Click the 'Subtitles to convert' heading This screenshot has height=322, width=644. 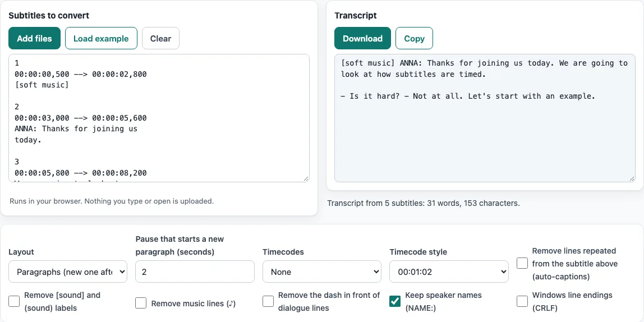[x=49, y=16]
